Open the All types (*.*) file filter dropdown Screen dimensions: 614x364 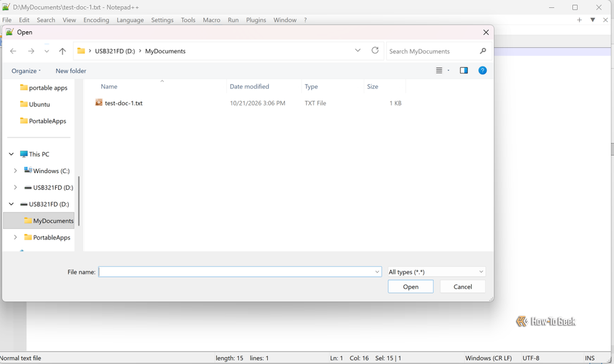(436, 272)
